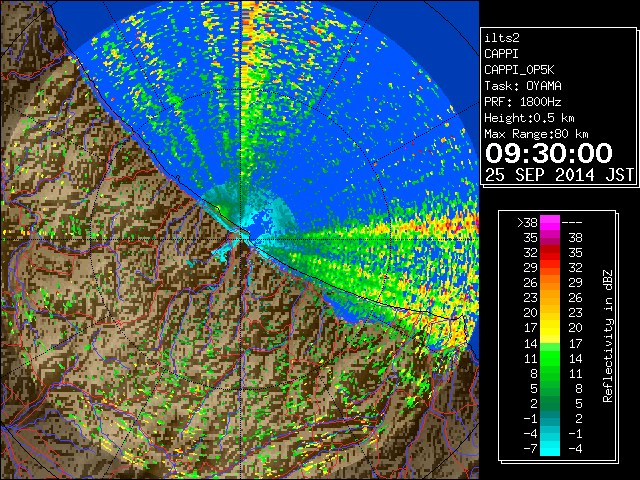Pick the orange 26–29 dBZ legend swatch
640x480 pixels.
pyautogui.click(x=550, y=283)
